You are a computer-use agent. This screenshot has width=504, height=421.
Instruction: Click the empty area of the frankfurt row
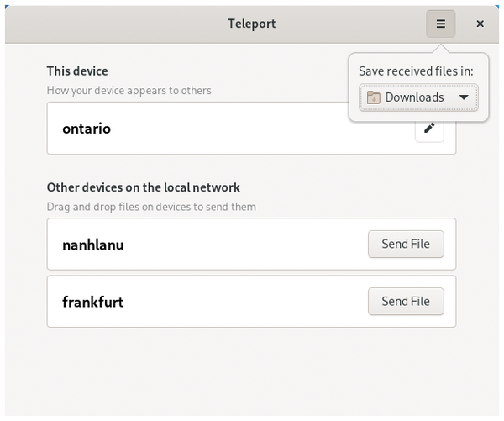244,302
